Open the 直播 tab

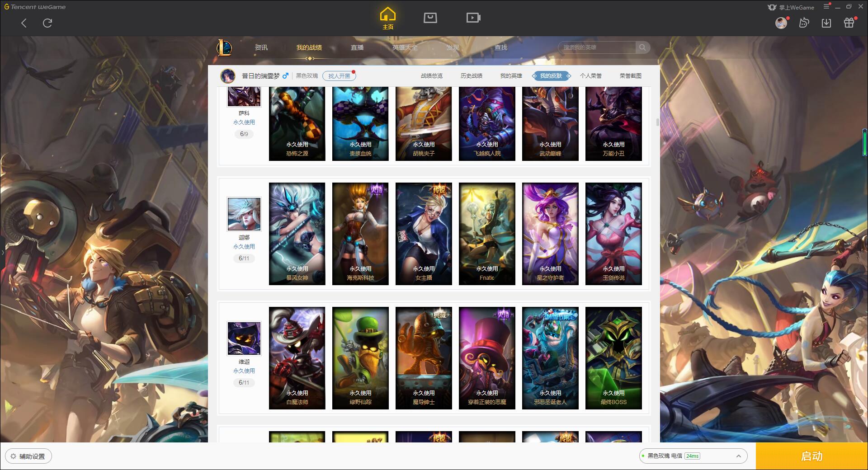pyautogui.click(x=357, y=47)
